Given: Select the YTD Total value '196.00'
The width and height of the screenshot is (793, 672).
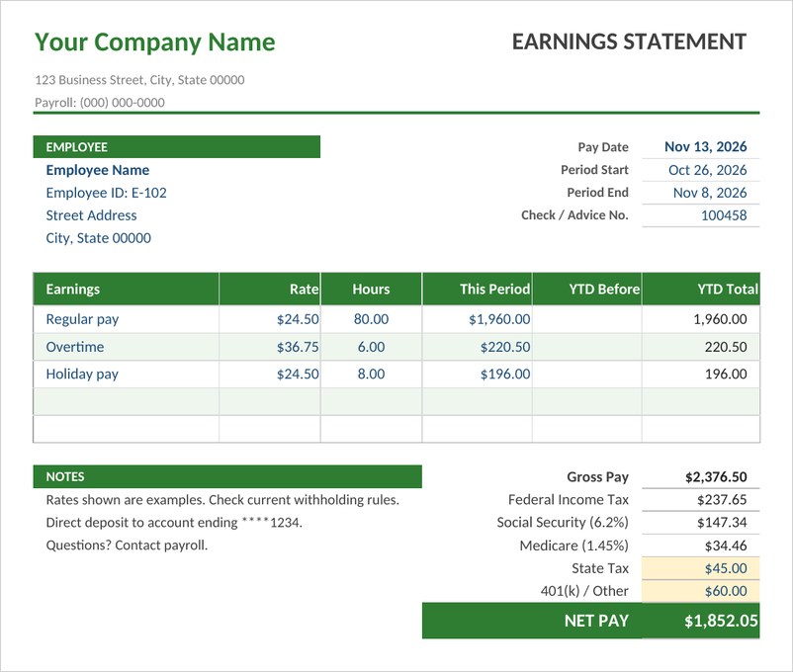Looking at the screenshot, I should pos(726,375).
